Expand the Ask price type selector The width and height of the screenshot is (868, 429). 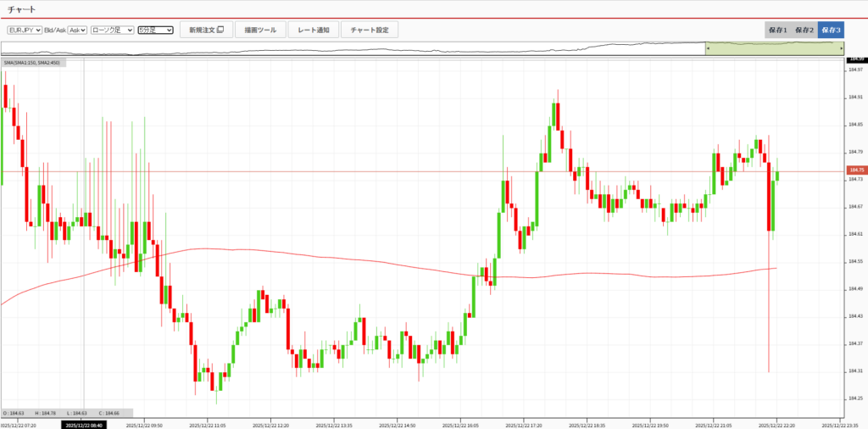coord(77,30)
